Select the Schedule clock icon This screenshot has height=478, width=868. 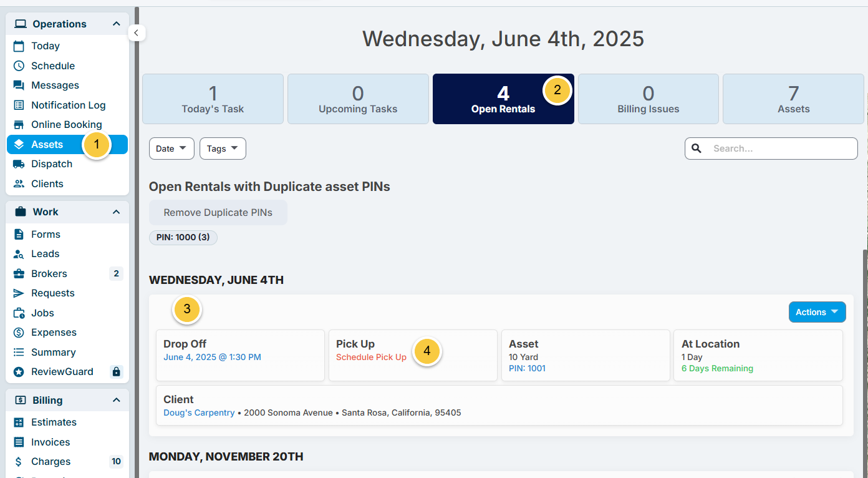point(19,66)
